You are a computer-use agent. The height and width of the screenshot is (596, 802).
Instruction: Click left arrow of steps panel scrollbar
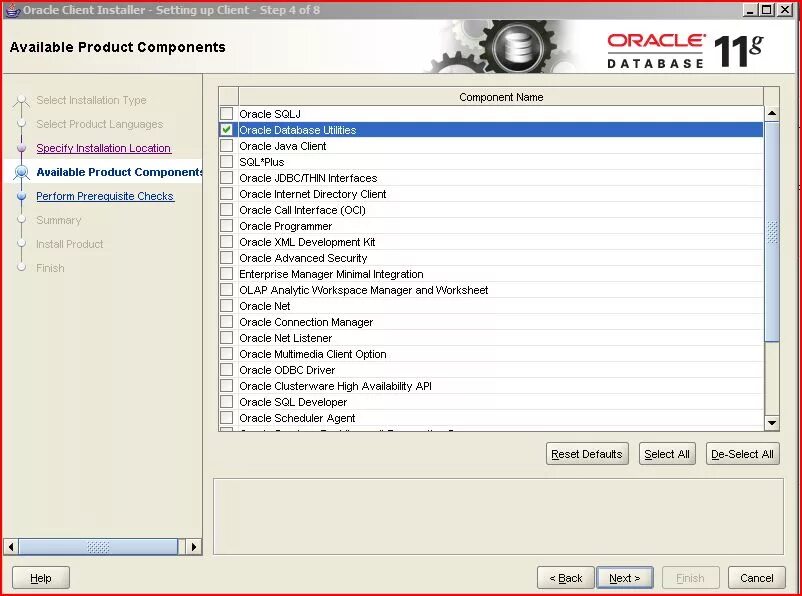click(11, 546)
